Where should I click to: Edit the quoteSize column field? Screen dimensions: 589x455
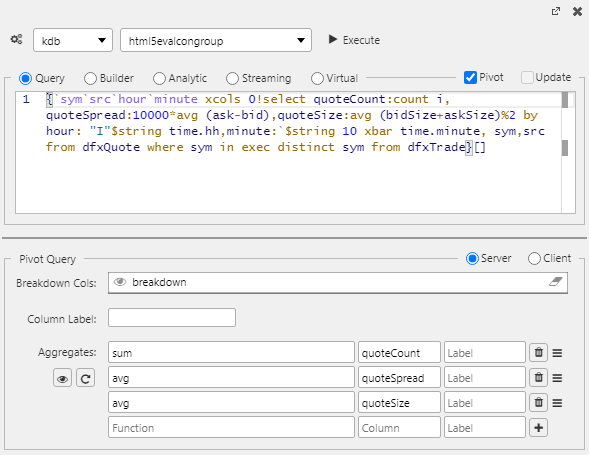pos(399,402)
